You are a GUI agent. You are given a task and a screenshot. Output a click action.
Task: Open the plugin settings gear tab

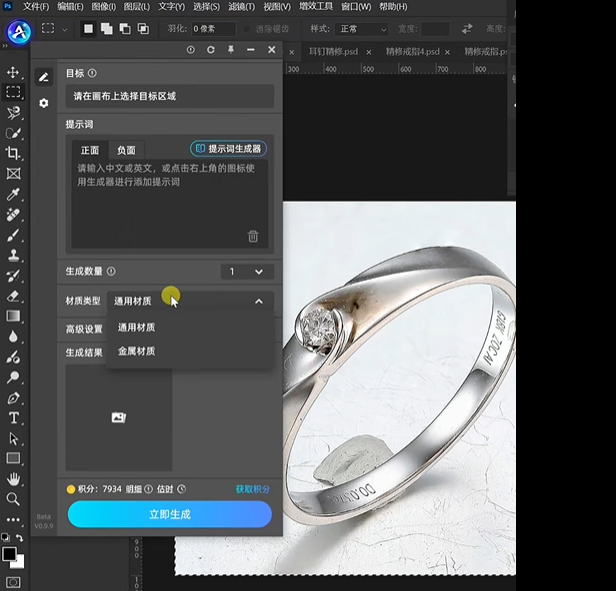[44, 103]
